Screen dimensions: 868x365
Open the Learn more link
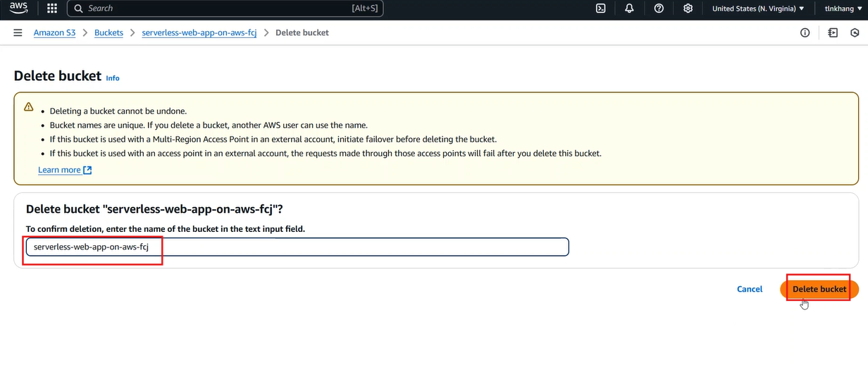pyautogui.click(x=59, y=170)
